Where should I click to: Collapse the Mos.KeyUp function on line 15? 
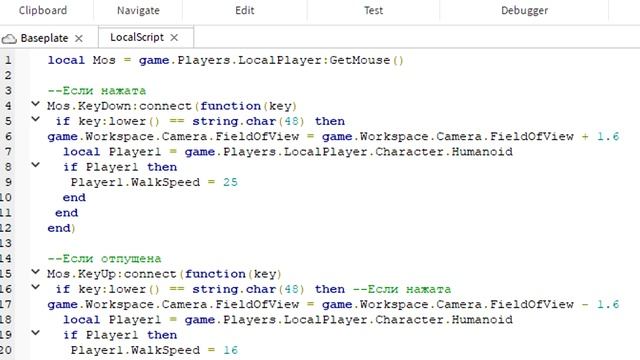(x=36, y=272)
